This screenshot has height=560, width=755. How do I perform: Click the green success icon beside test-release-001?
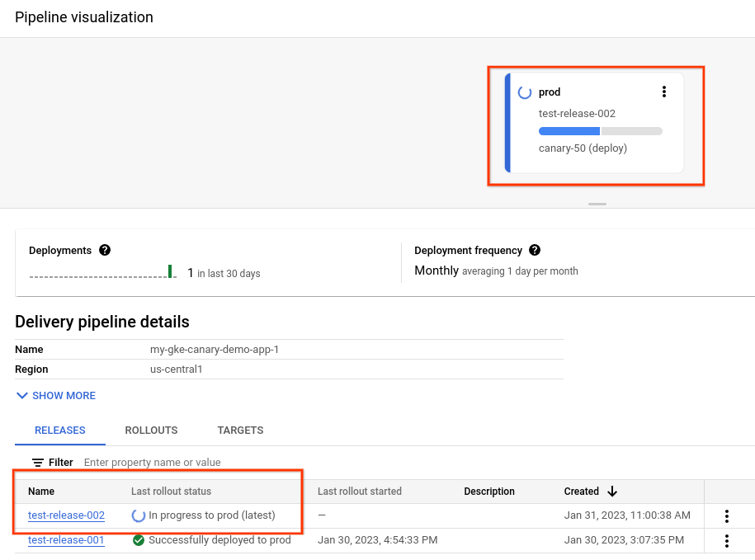(x=137, y=540)
